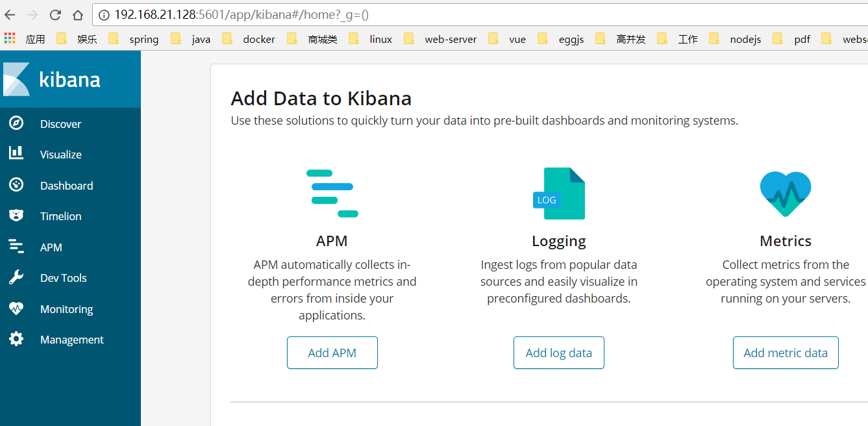868x426 pixels.
Task: Click the large APM illustration icon
Action: pos(332,194)
